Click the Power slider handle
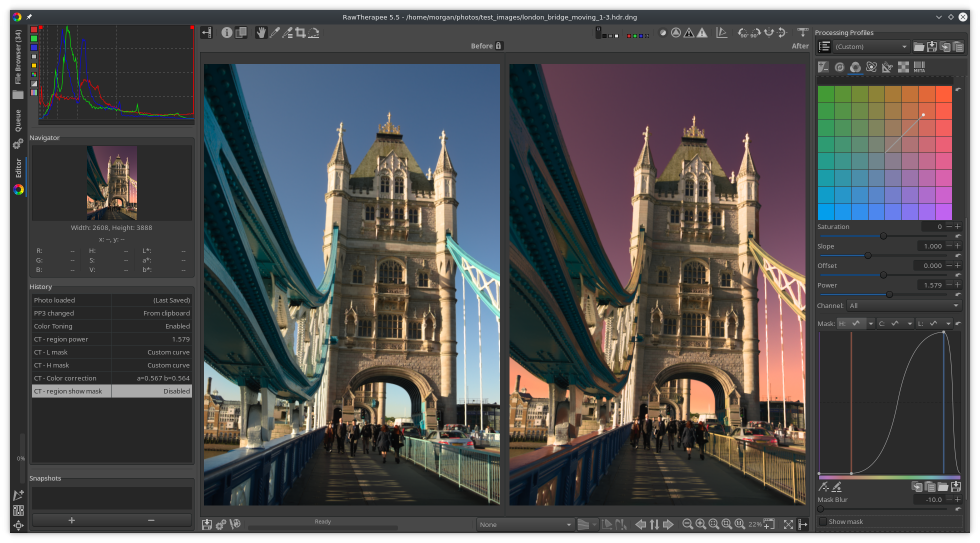This screenshot has width=980, height=543. [x=889, y=294]
